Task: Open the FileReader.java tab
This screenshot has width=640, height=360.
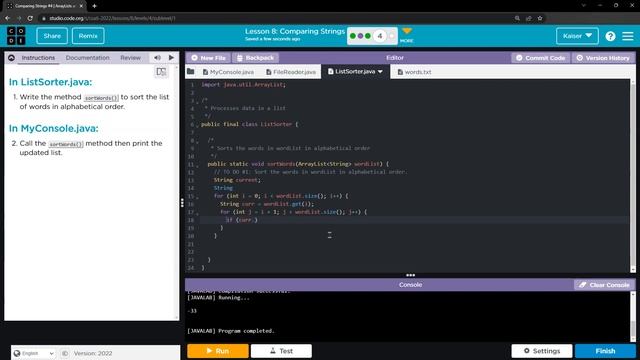Action: tap(291, 72)
